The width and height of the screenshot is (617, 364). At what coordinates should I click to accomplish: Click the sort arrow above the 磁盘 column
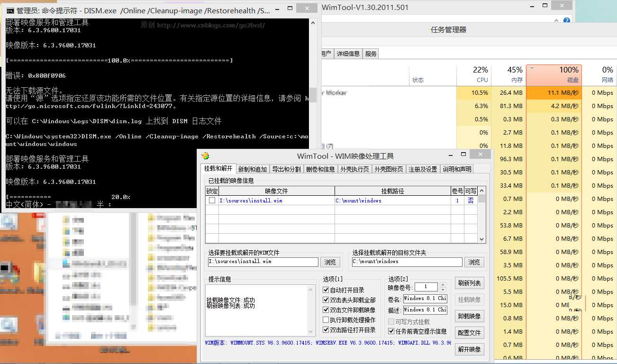(532, 68)
